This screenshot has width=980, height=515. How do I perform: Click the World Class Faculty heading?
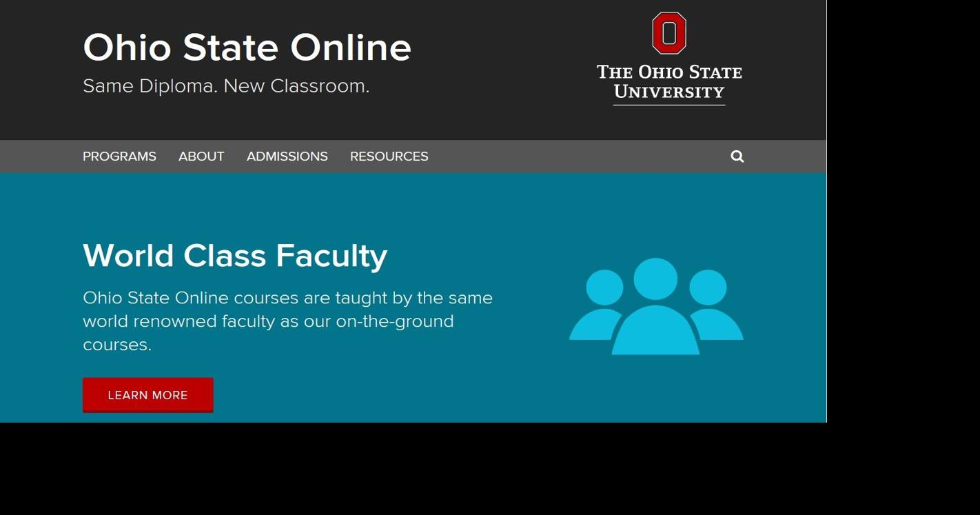(235, 256)
